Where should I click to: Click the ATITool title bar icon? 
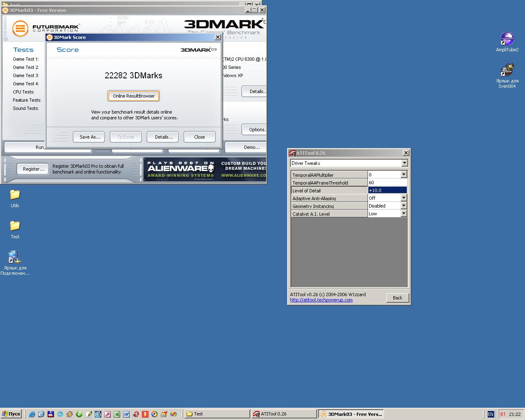tap(292, 153)
